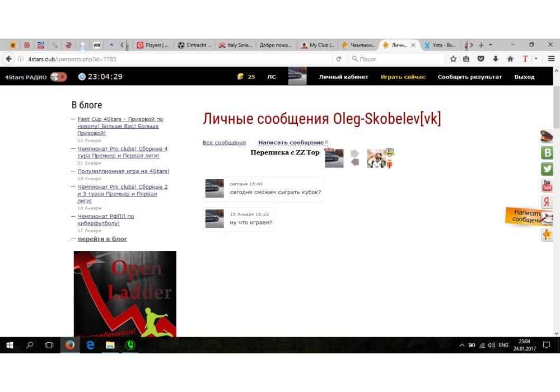Click the Yandex 'Я' sidebar icon

click(x=547, y=202)
